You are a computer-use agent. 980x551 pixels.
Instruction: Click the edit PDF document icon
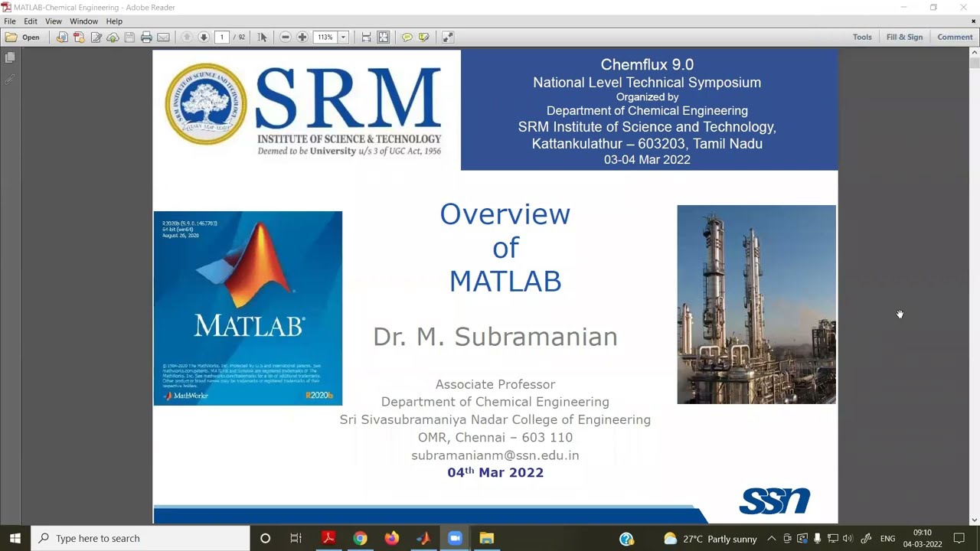(x=96, y=37)
